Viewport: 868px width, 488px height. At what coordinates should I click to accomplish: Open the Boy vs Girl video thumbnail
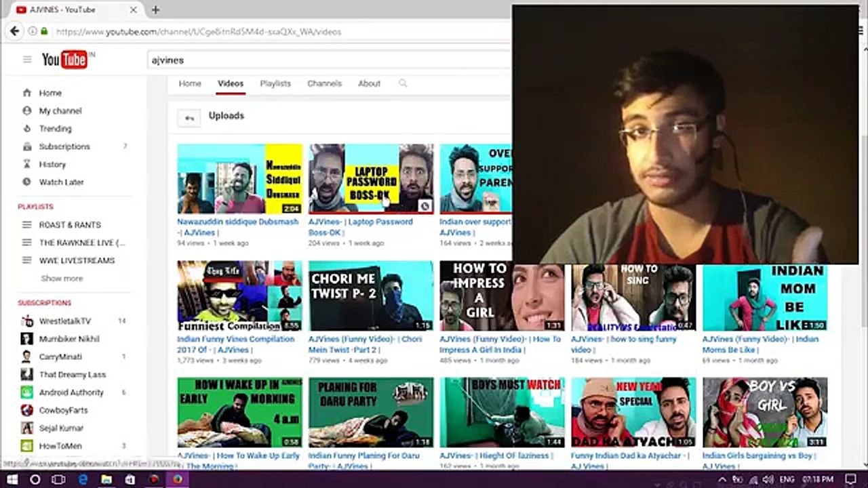click(765, 412)
